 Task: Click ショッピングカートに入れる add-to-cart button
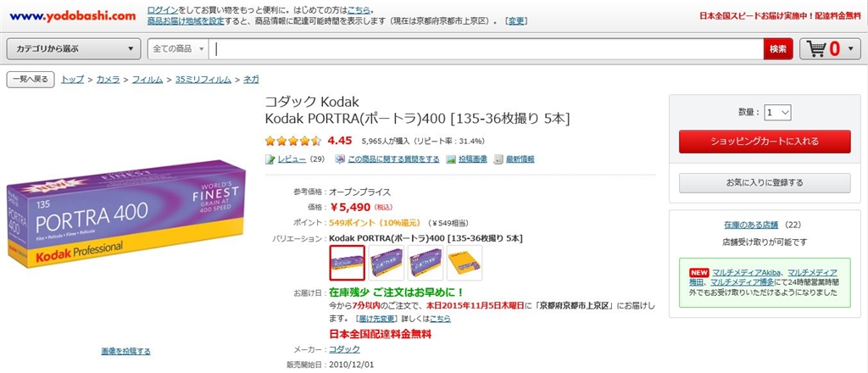[x=764, y=142]
